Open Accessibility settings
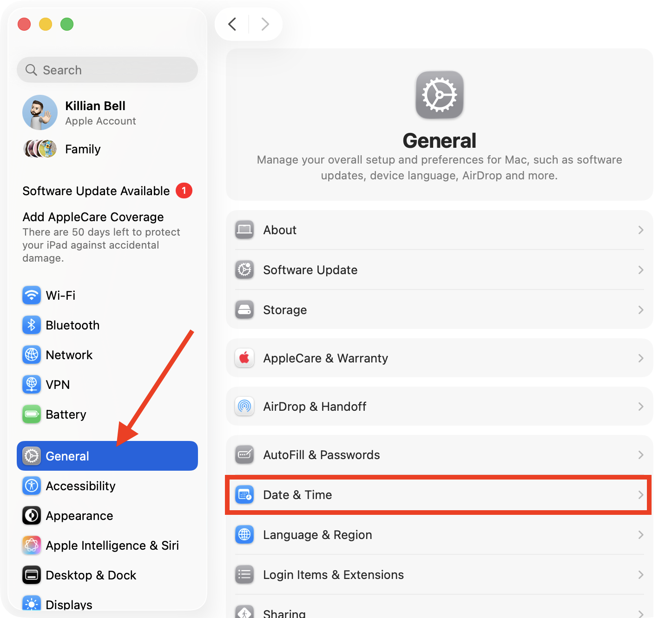This screenshot has width=672, height=618. tap(80, 486)
